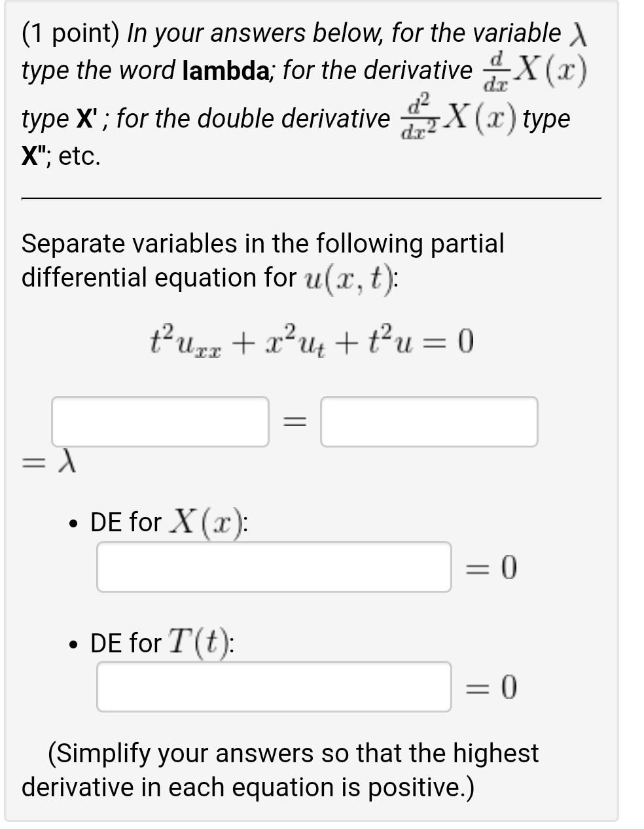Click the bullet before DE for T(t)
The width and height of the screenshot is (644, 829).
pyautogui.click(x=72, y=644)
